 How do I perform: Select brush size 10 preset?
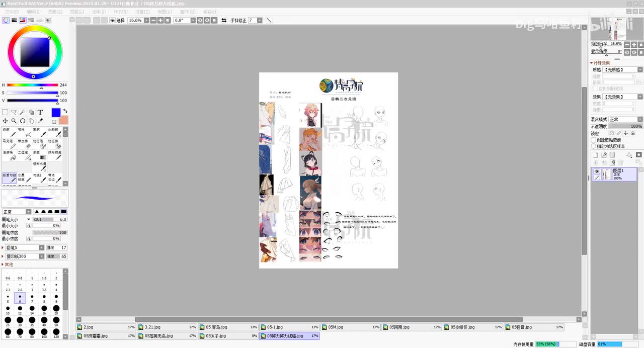[8, 310]
